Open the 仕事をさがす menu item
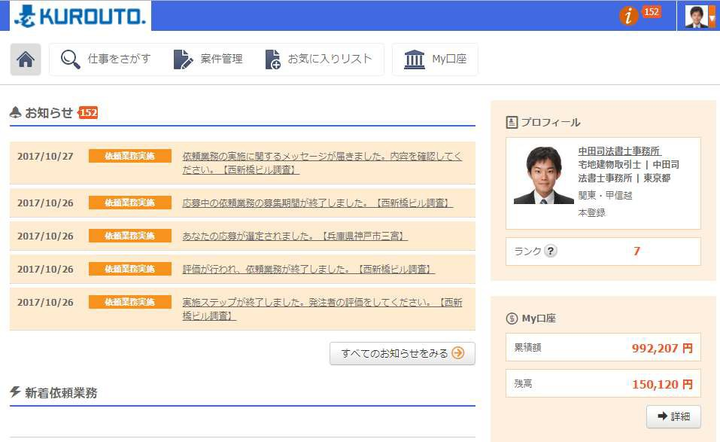Image resolution: width=720 pixels, height=442 pixels. click(119, 59)
